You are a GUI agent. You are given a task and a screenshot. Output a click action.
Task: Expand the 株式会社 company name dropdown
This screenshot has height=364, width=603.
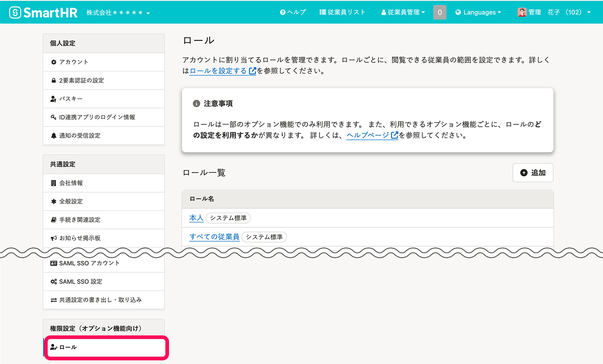pos(118,13)
